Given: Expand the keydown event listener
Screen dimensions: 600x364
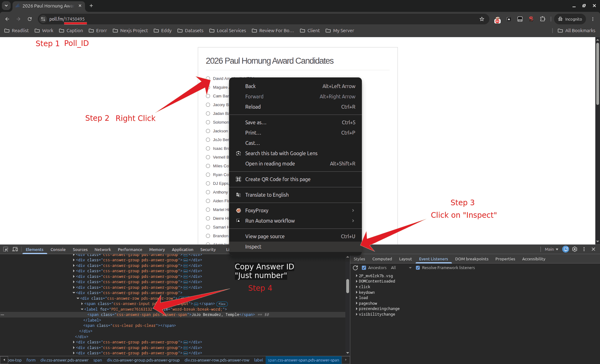Looking at the screenshot, I should (x=357, y=293).
